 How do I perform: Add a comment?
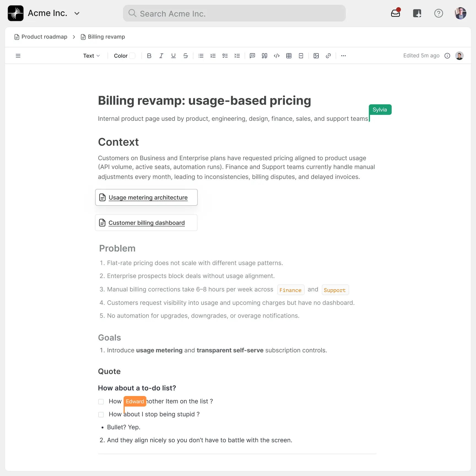tap(252, 56)
